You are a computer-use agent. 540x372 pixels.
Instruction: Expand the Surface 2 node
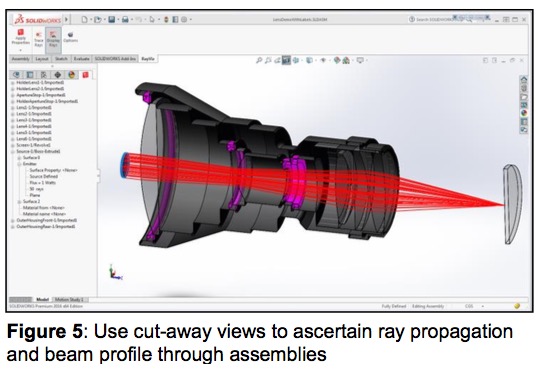tap(19, 202)
